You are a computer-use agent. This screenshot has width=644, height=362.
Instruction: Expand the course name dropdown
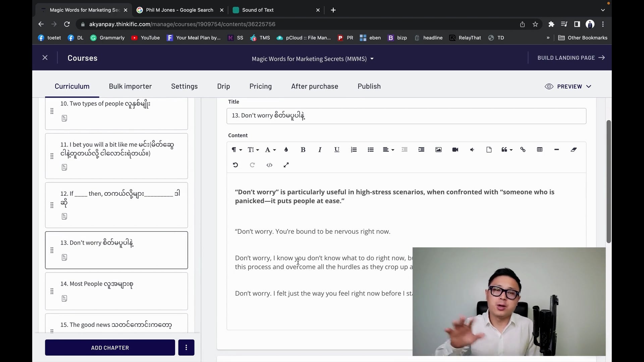tap(372, 59)
